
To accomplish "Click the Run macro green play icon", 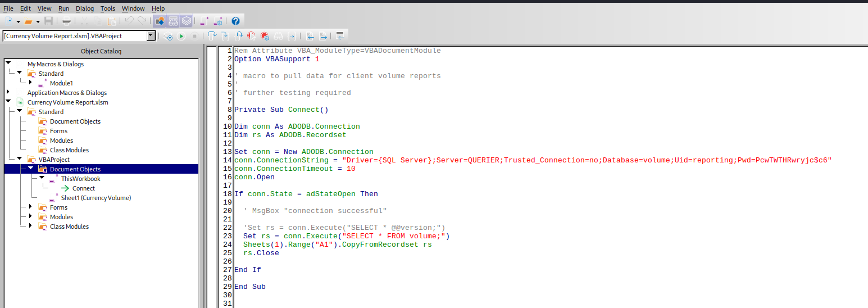I will click(x=181, y=36).
